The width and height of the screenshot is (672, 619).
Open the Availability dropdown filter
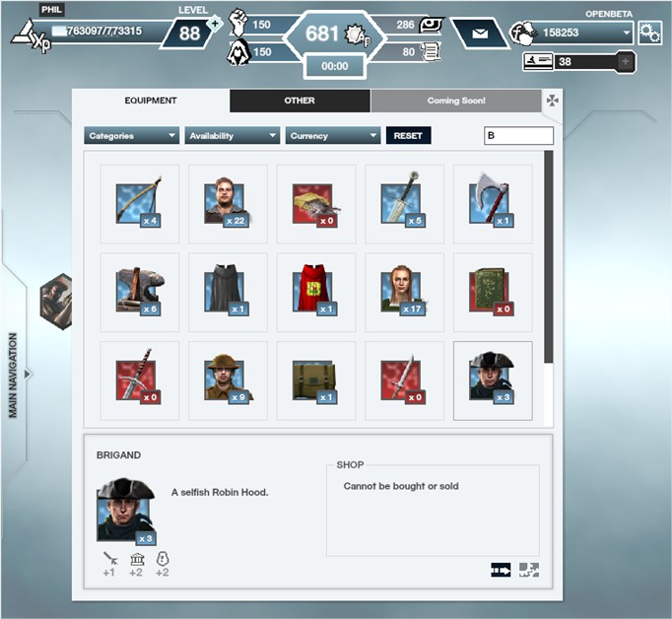(x=233, y=135)
